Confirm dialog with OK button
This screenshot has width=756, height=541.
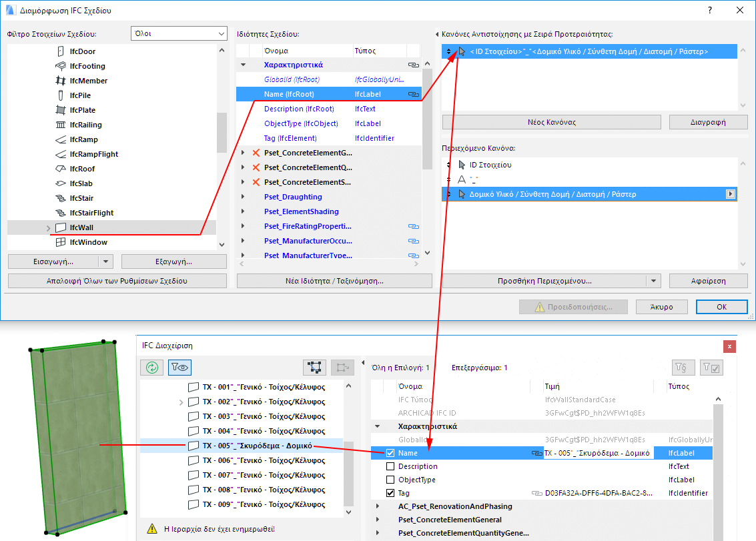(x=722, y=307)
